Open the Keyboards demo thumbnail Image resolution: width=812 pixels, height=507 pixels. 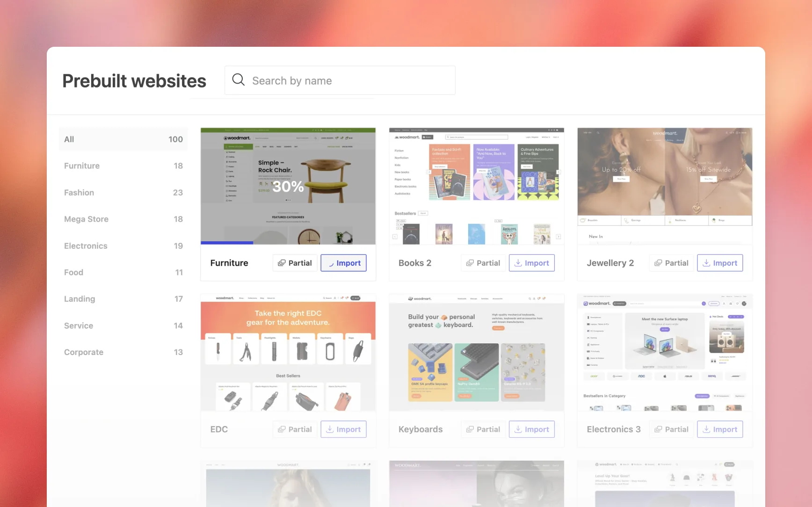click(477, 353)
